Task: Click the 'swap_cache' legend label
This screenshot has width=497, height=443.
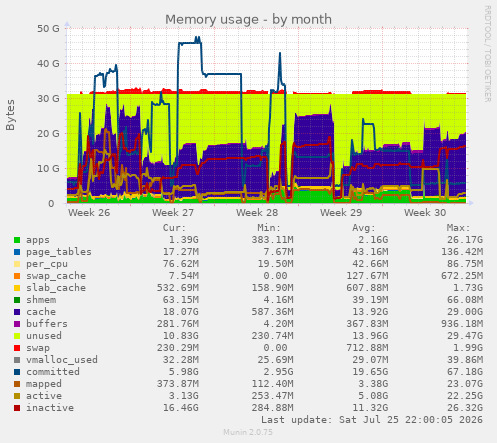Action: point(56,276)
